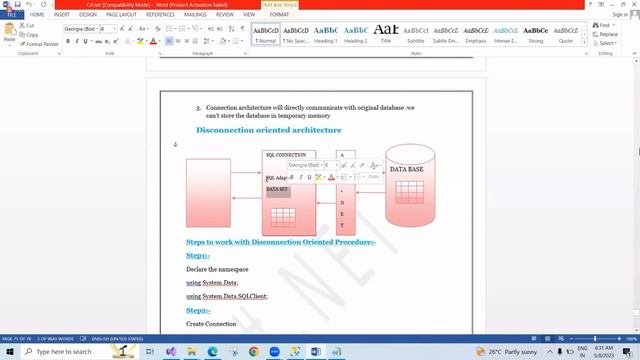Increase the paragraph indent

pyautogui.click(x=220, y=29)
